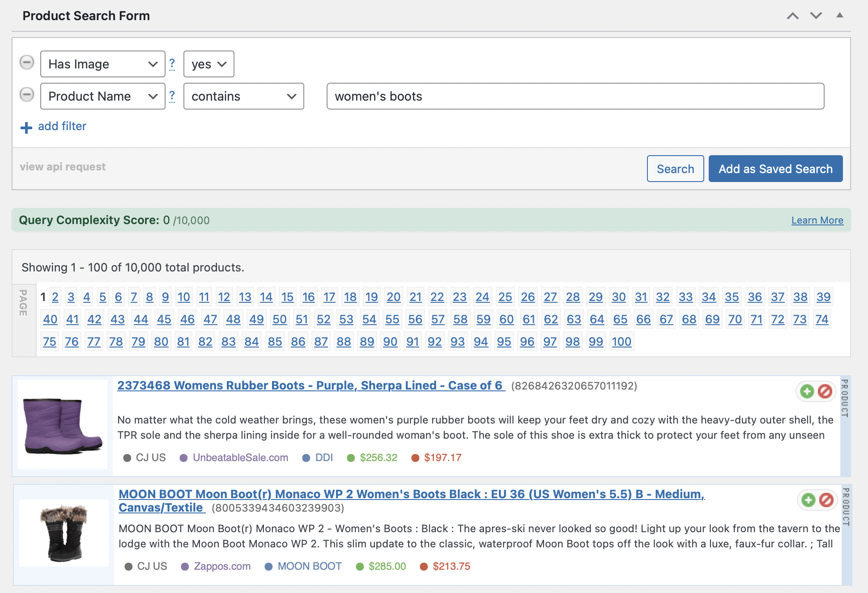Block the purple rubber boots product

pos(825,391)
